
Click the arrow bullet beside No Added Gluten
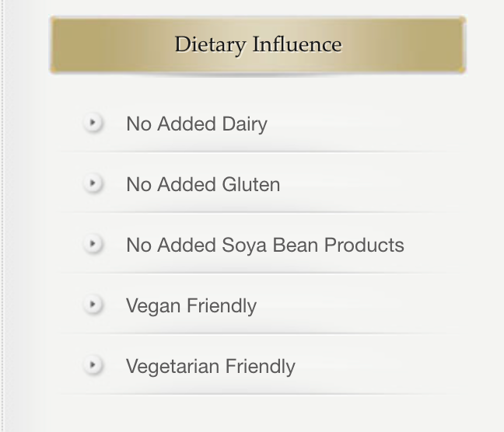[x=93, y=183]
